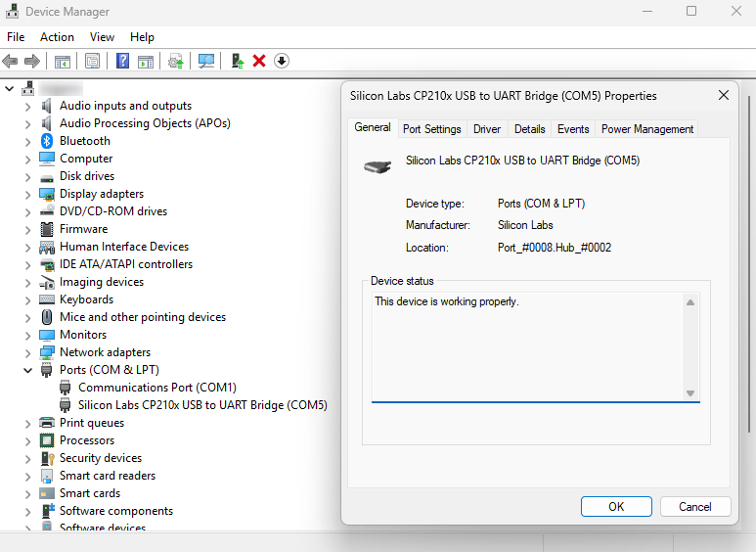
Task: Click the Display adapters icon
Action: (47, 194)
